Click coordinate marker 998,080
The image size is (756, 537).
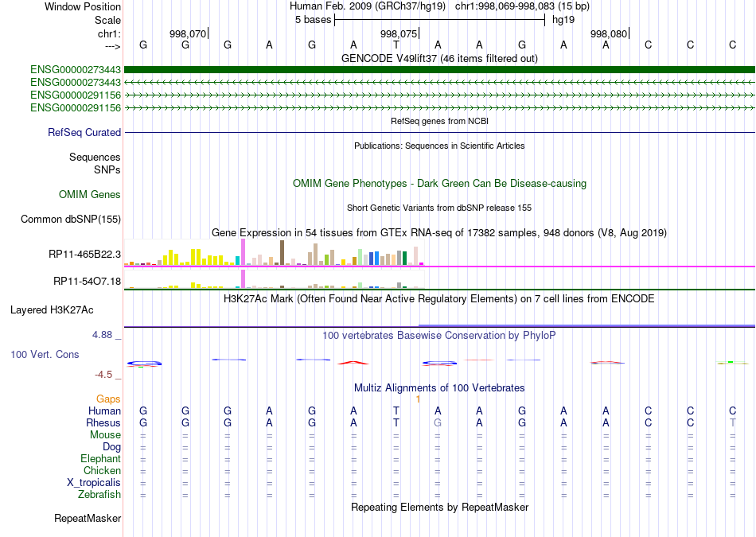(x=610, y=33)
